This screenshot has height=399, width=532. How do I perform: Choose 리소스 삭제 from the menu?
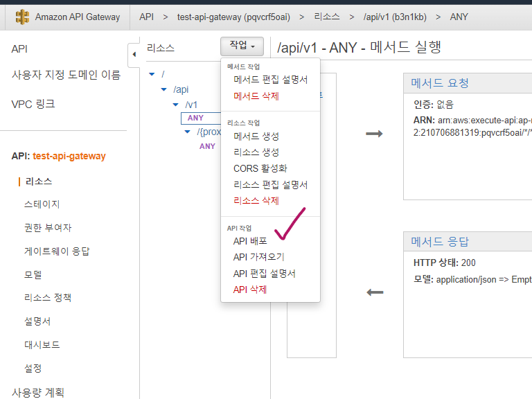coord(256,201)
